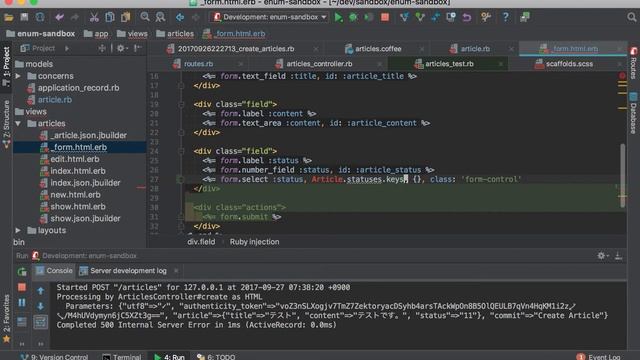Open the run configuration dropdown Development: enum-sandbox
The height and width of the screenshot is (360, 640).
(x=270, y=17)
